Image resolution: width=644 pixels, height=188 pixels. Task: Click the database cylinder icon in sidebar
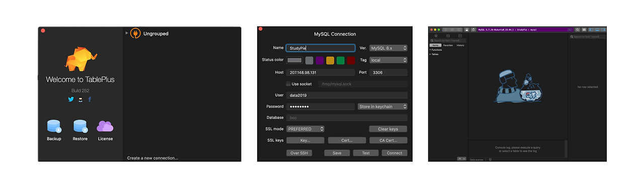pos(448,36)
